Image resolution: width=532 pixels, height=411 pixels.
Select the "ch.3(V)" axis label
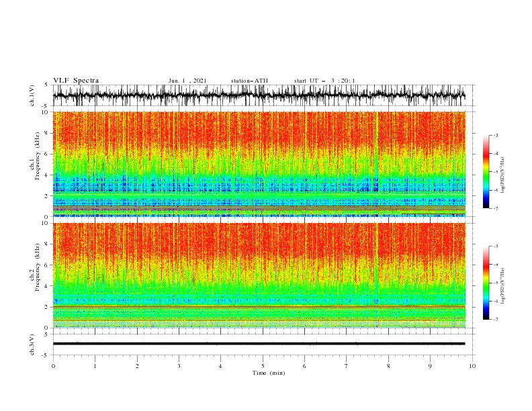32,345
